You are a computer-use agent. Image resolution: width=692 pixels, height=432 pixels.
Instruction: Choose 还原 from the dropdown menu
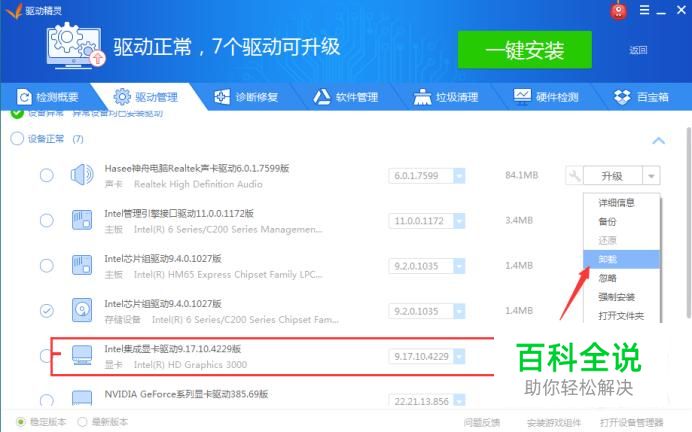(x=621, y=240)
